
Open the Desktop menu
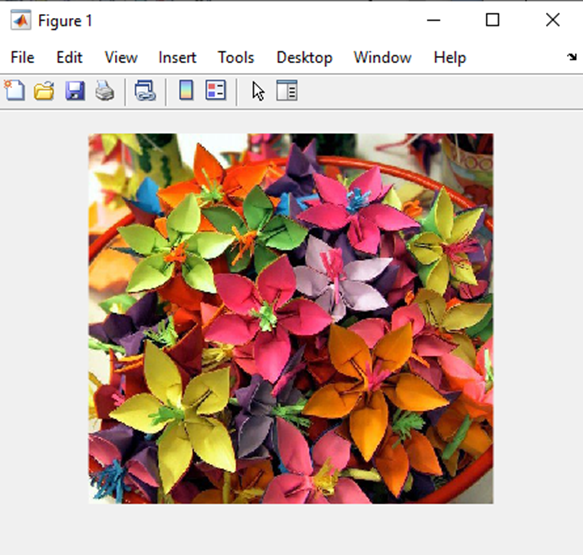coord(305,58)
